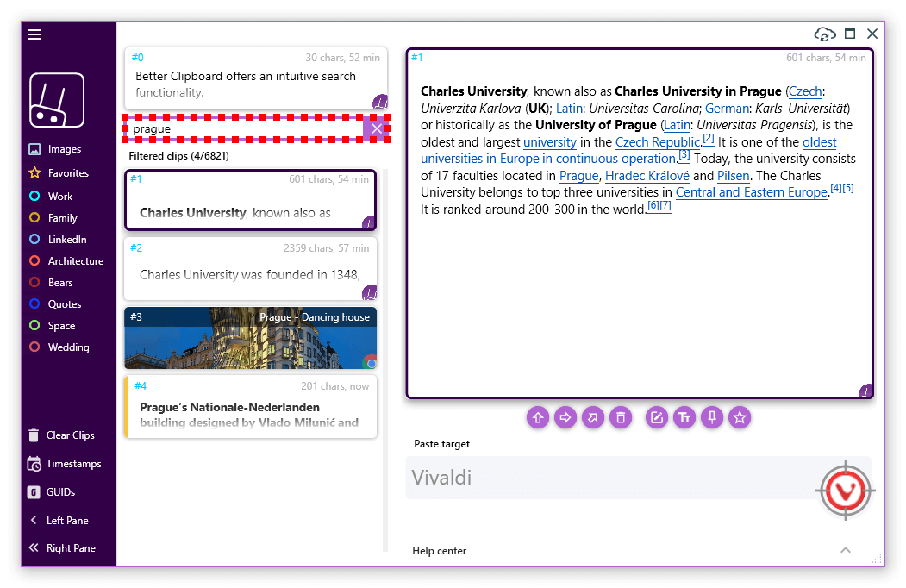Select clip #4 Nationale-Nederlanden

251,406
